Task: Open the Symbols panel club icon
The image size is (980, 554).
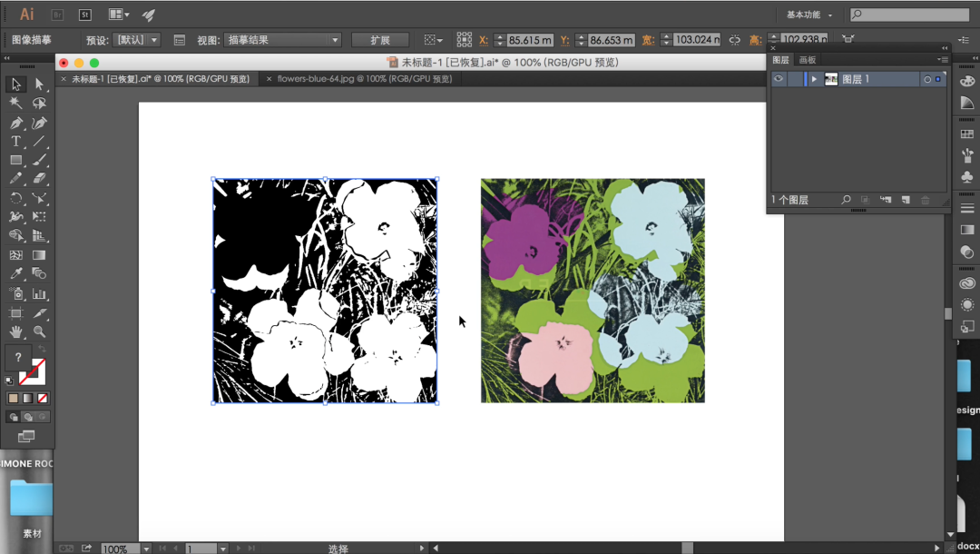Action: pos(967,177)
